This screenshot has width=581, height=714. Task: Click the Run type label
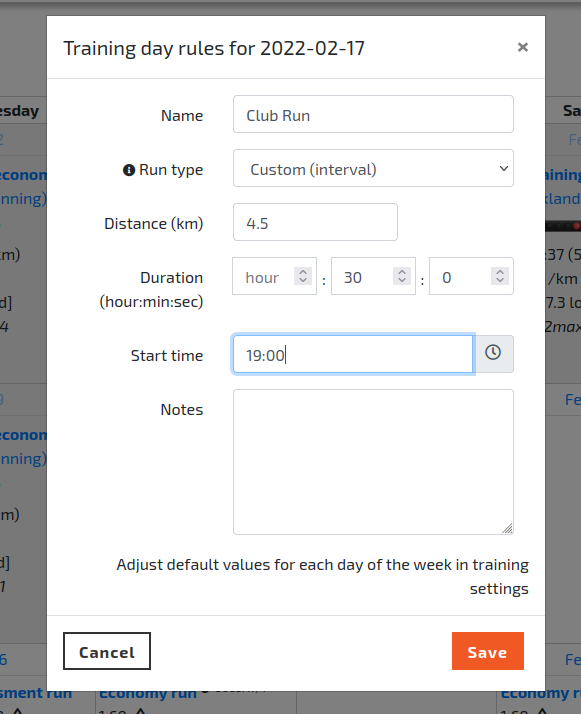171,170
